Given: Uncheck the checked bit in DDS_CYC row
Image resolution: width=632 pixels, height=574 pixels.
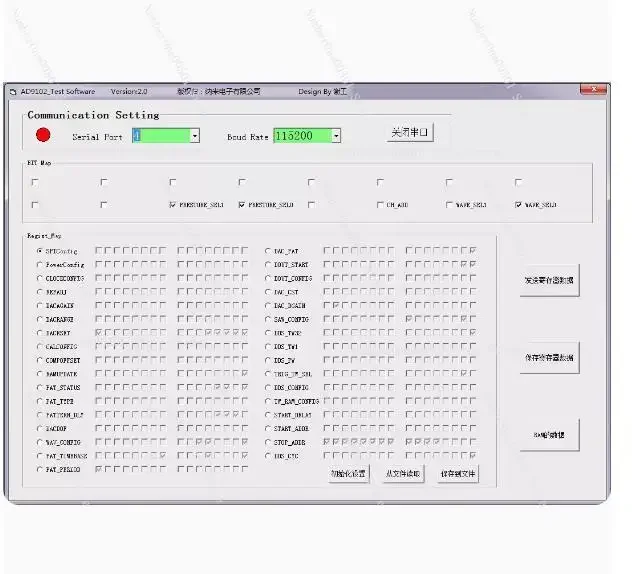Looking at the screenshot, I should (473, 455).
